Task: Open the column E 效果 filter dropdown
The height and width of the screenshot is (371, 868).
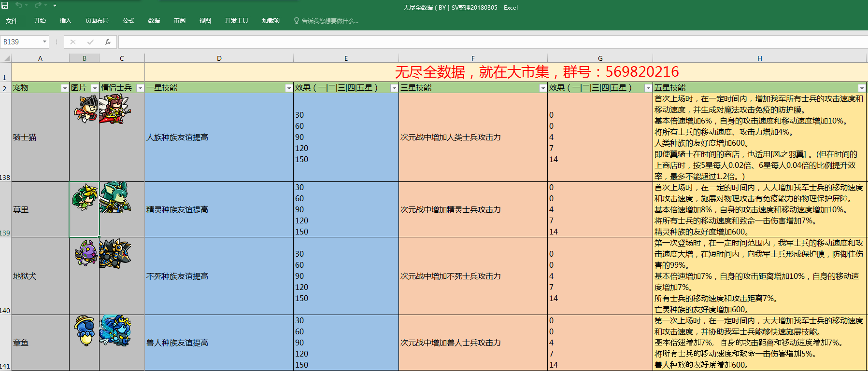Action: tap(394, 88)
